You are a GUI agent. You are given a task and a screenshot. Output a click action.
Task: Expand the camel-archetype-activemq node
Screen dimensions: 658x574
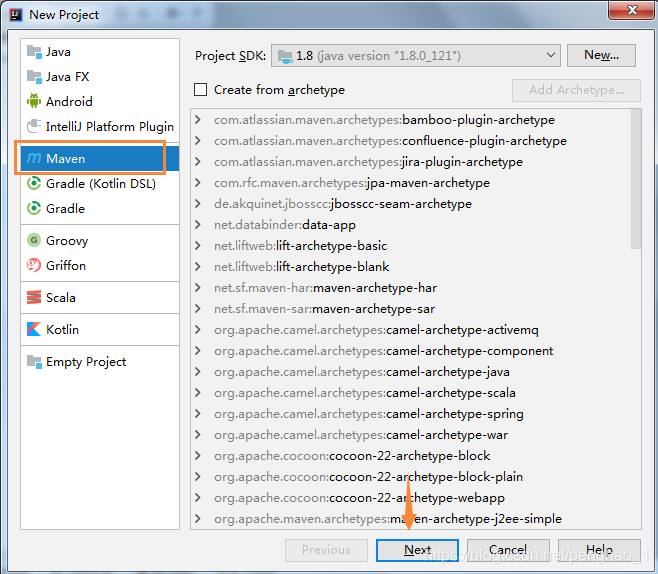pyautogui.click(x=198, y=329)
